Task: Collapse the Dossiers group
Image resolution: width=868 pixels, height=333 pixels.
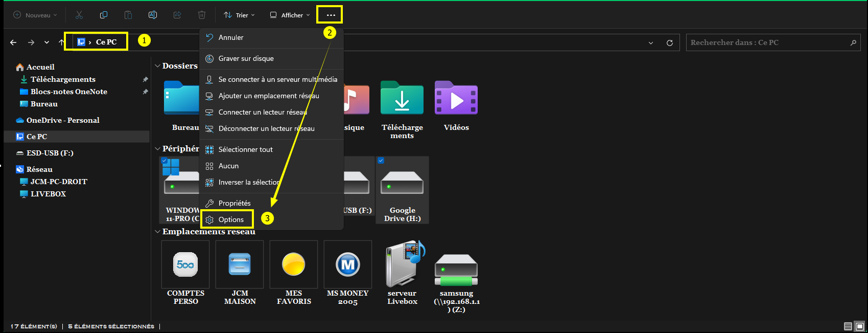Action: [x=157, y=66]
